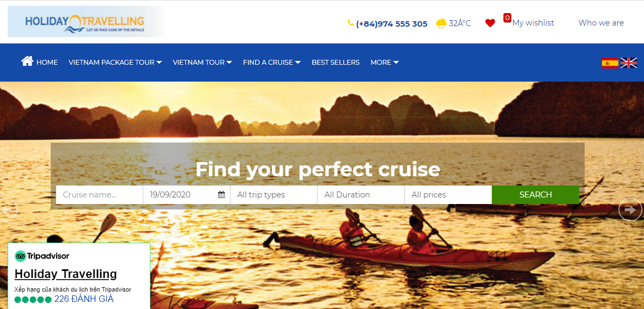
Task: Switch language with the UK flag
Action: [x=628, y=63]
